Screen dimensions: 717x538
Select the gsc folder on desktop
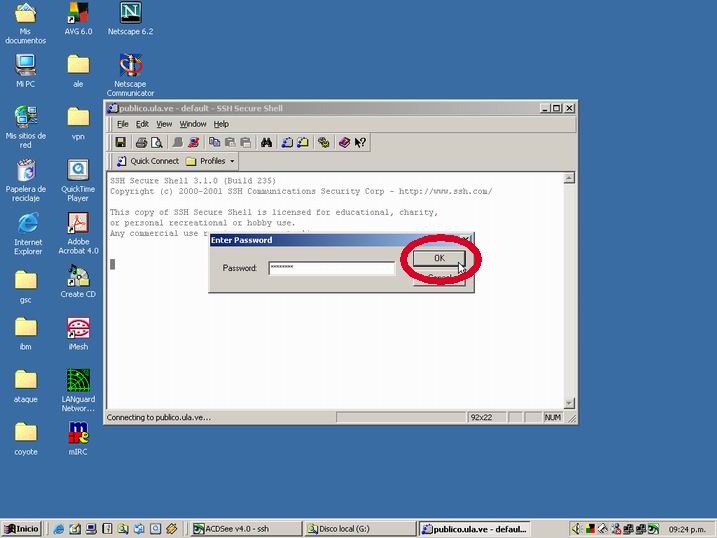pyautogui.click(x=26, y=287)
